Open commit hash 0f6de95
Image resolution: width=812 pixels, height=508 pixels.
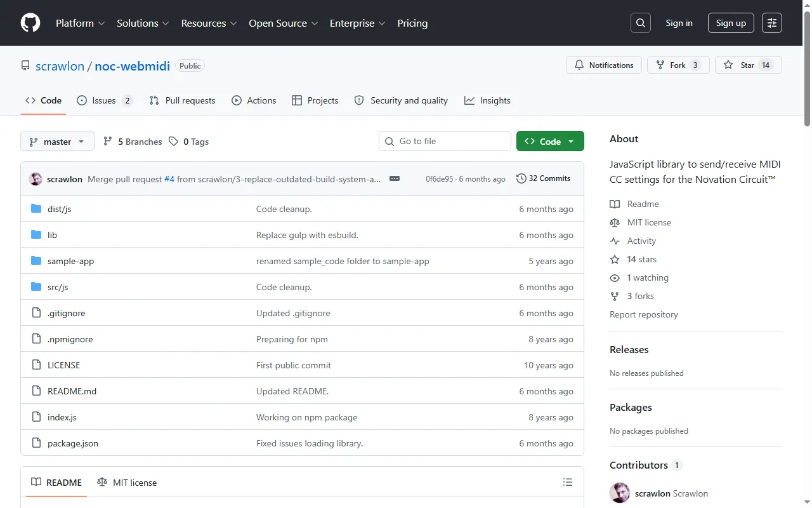pyautogui.click(x=440, y=179)
